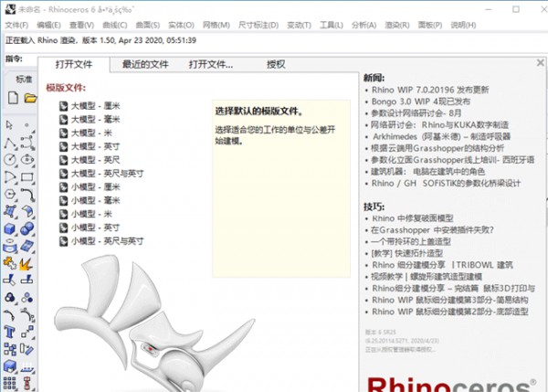
Task: Select the Arc tool
Action: click(10, 177)
